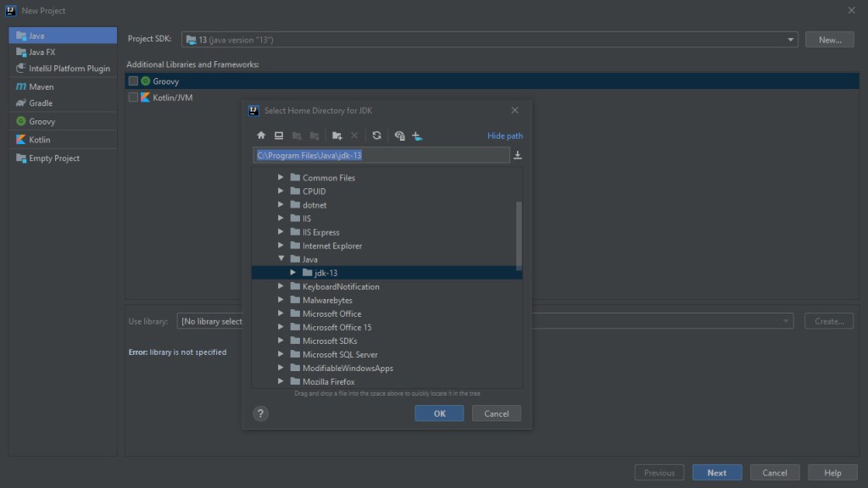Expand the jdk-13 folder

pyautogui.click(x=293, y=273)
